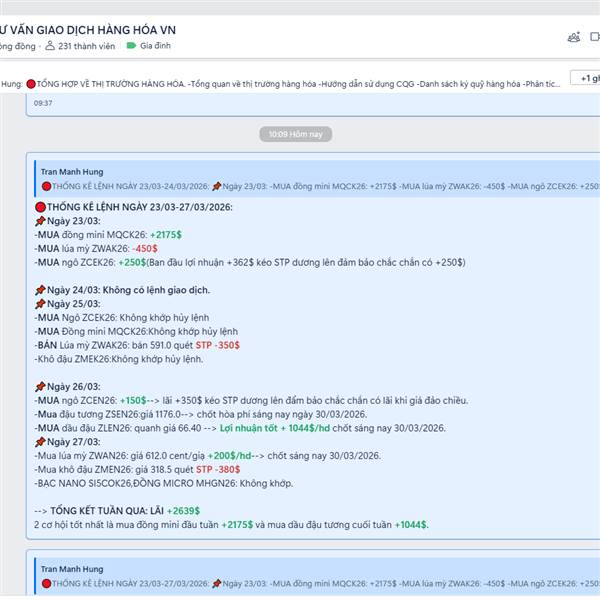Viewport: 600px width, 600px height.
Task: Click sender name Tran Manh Hung in first quote
Action: (x=72, y=172)
